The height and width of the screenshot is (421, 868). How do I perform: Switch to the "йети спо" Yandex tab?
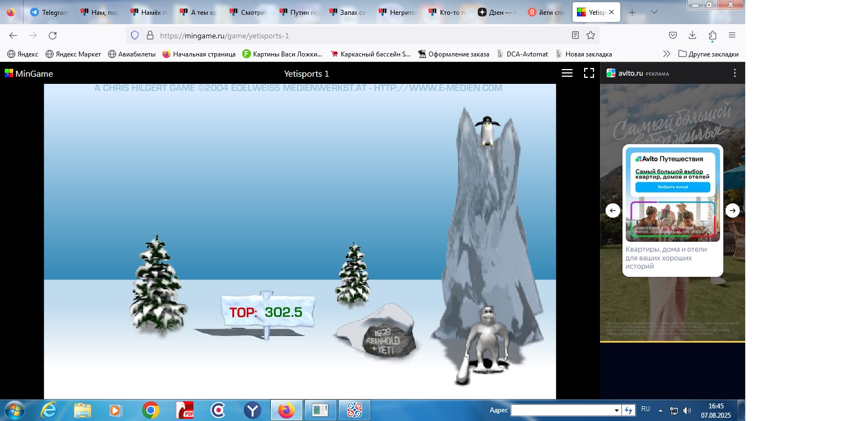(547, 12)
